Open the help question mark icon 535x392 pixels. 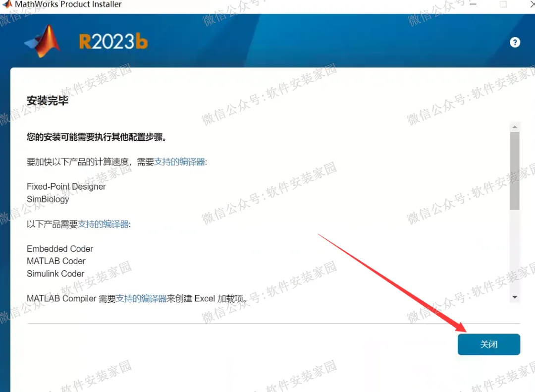coord(515,42)
